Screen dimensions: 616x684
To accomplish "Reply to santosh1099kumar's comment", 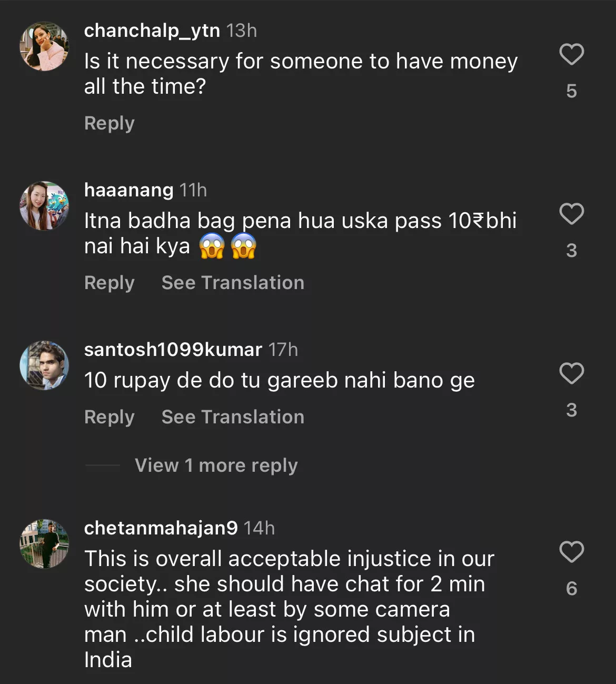I will 110,417.
